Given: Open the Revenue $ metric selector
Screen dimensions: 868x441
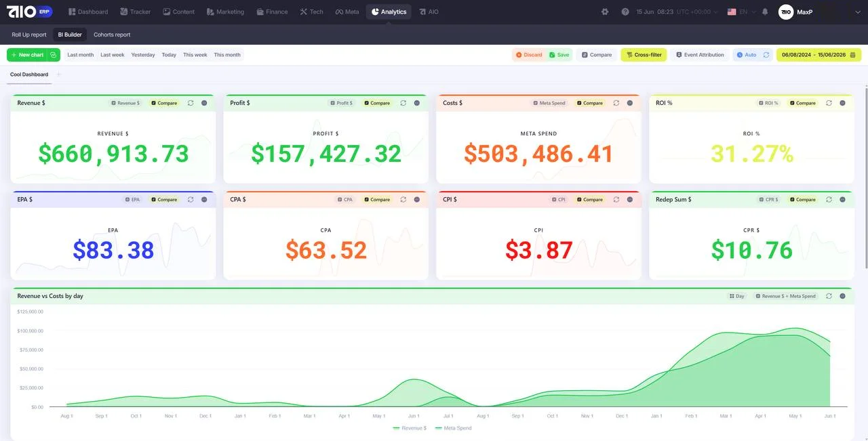Looking at the screenshot, I should [x=125, y=103].
